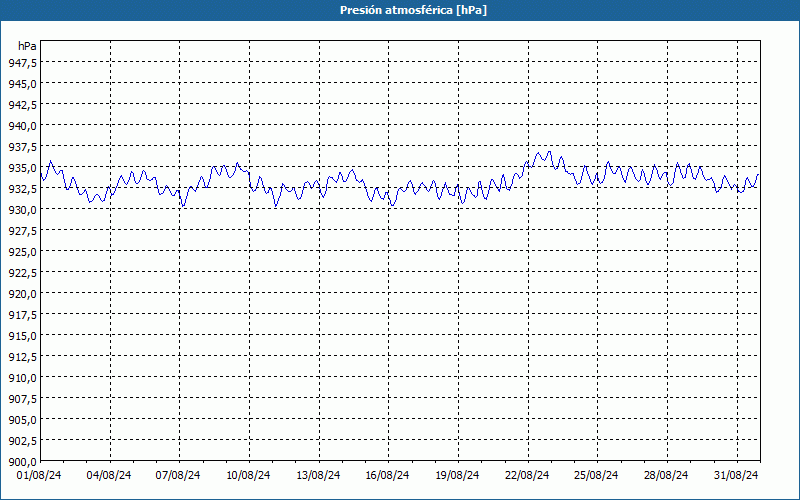800x500 pixels.
Task: Click the 932,5 y-axis label
Action: pyautogui.click(x=22, y=188)
